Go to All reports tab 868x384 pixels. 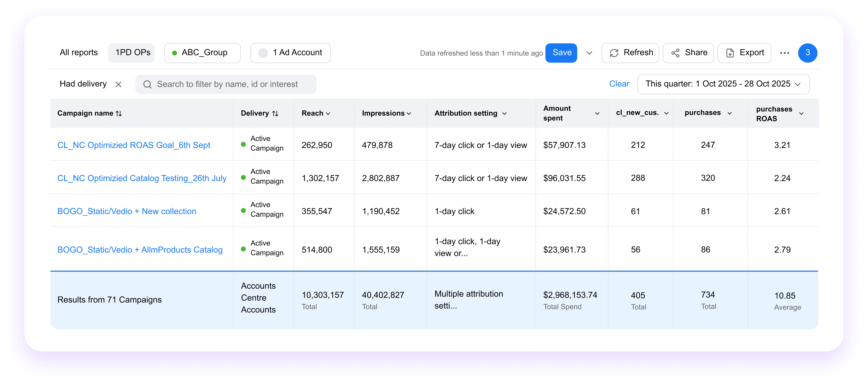[x=79, y=53]
